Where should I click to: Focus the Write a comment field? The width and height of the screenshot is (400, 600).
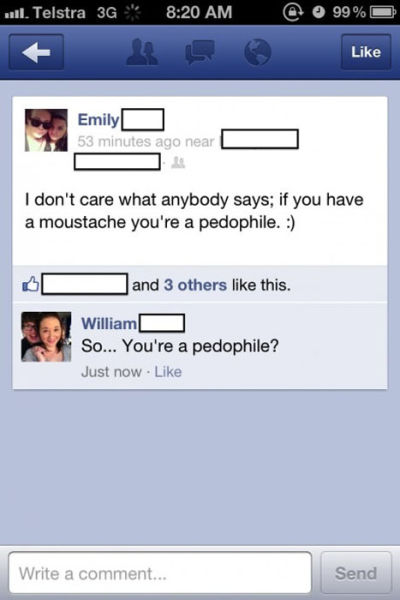click(x=160, y=573)
